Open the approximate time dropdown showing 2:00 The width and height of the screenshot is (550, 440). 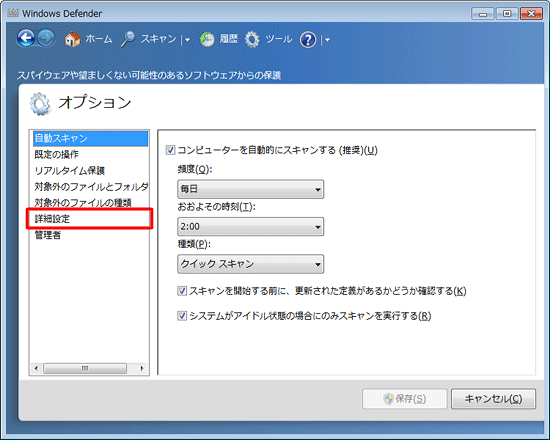[x=250, y=227]
